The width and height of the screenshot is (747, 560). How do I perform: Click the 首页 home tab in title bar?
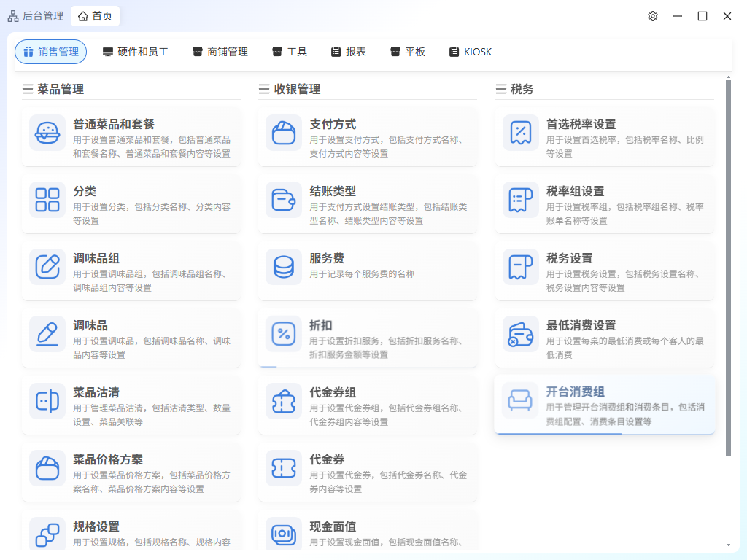(x=96, y=16)
